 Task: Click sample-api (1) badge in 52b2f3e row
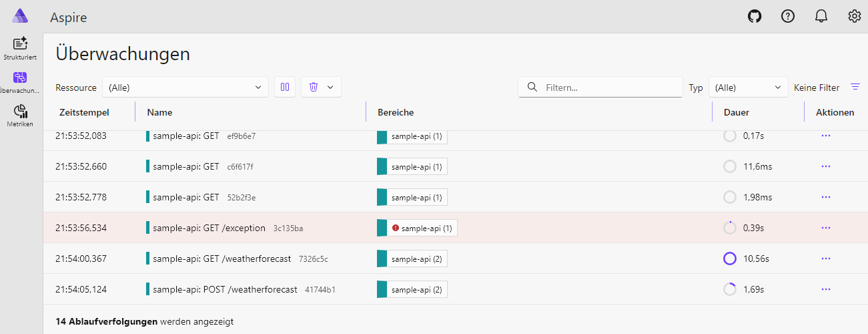coord(412,197)
